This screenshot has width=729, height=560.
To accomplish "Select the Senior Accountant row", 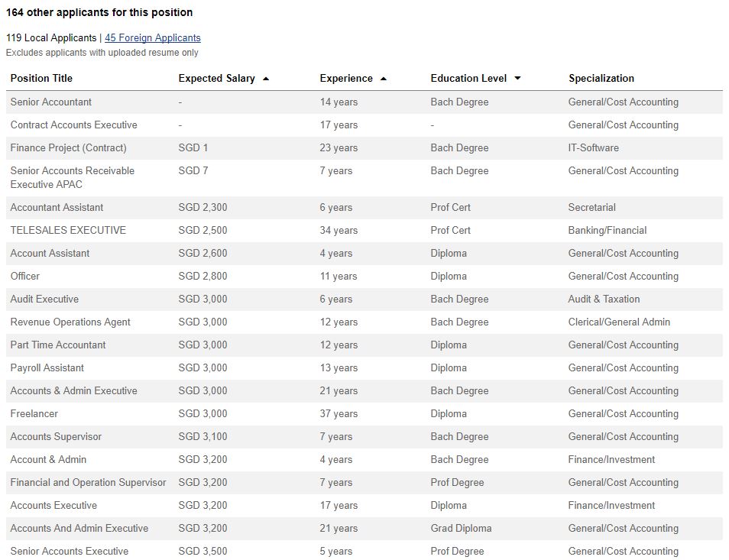I will [x=364, y=102].
